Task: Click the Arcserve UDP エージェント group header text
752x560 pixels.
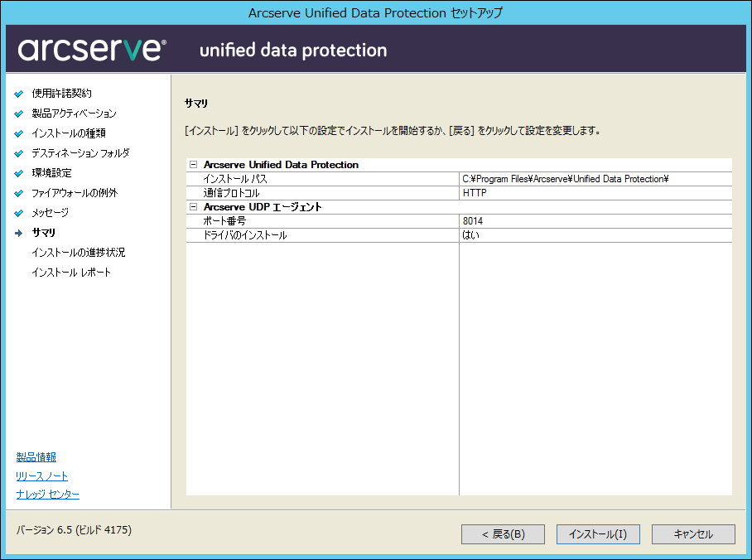Action: (263, 207)
